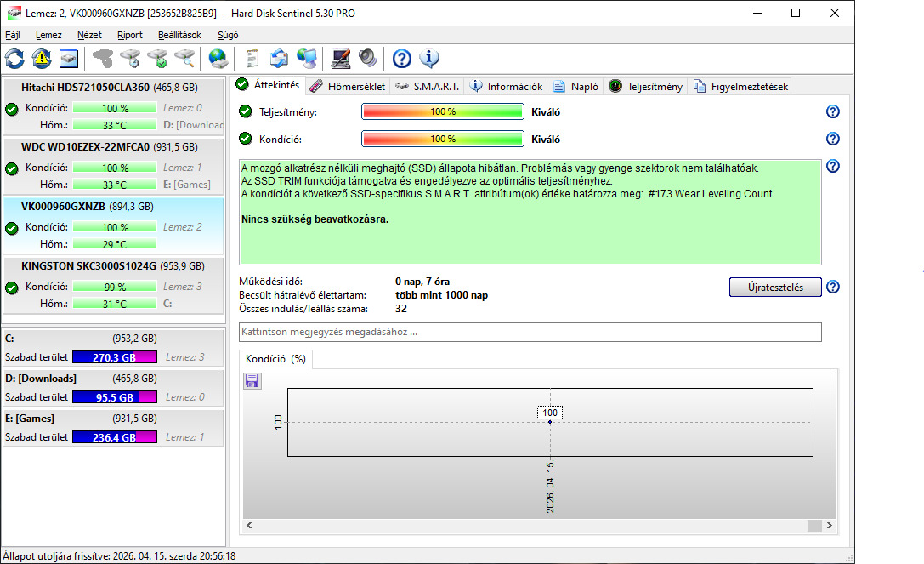This screenshot has height=564, width=924.
Task: Switch to the Áttekintés tab
Action: click(x=268, y=85)
